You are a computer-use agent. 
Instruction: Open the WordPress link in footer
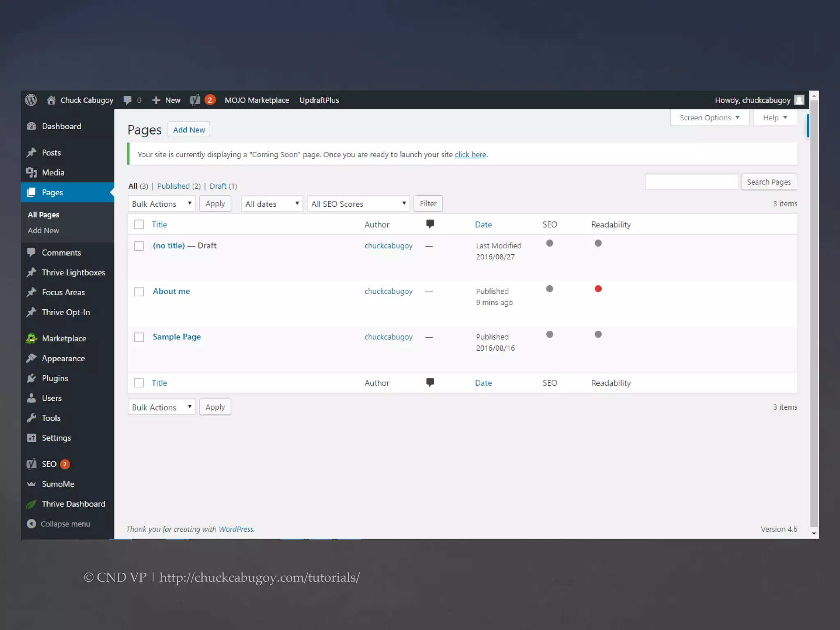coord(236,529)
